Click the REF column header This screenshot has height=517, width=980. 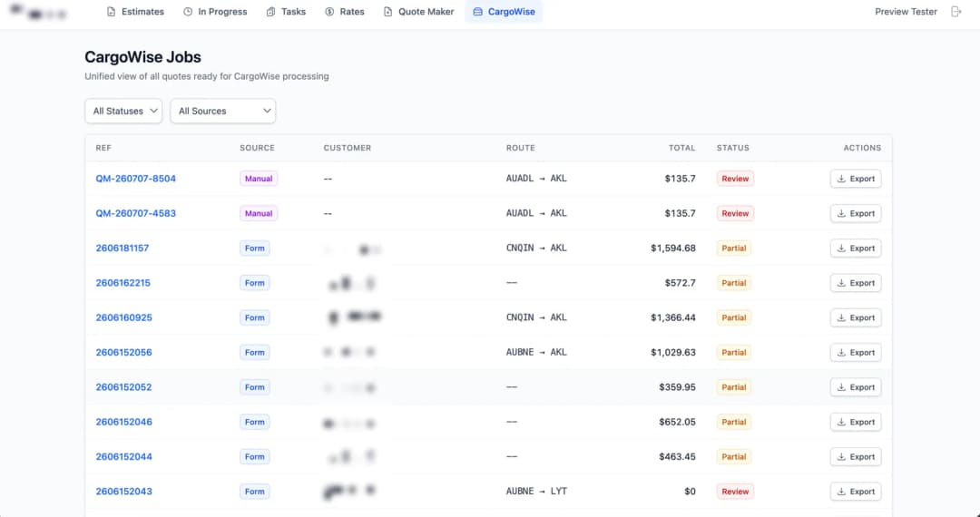(x=103, y=148)
